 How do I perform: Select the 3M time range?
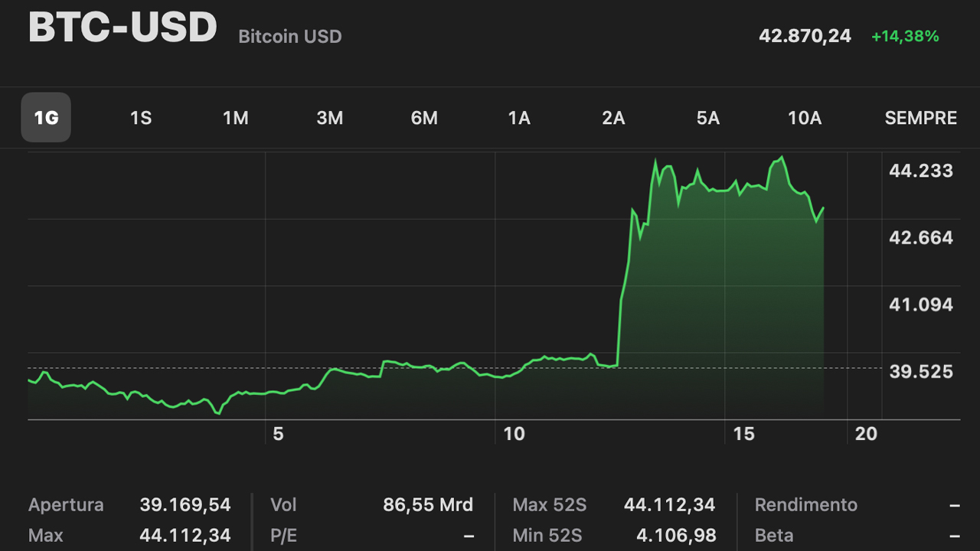click(x=330, y=118)
